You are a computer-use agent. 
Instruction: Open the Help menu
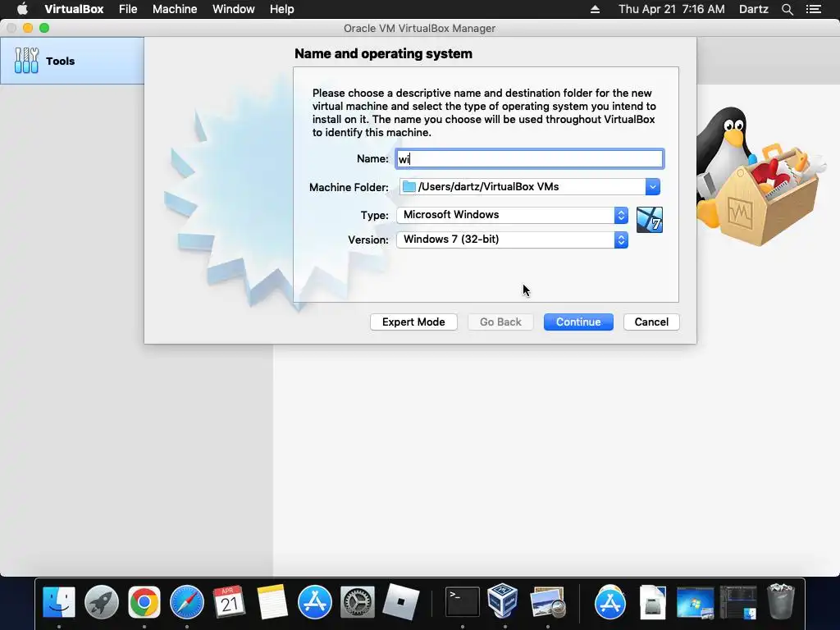282,9
